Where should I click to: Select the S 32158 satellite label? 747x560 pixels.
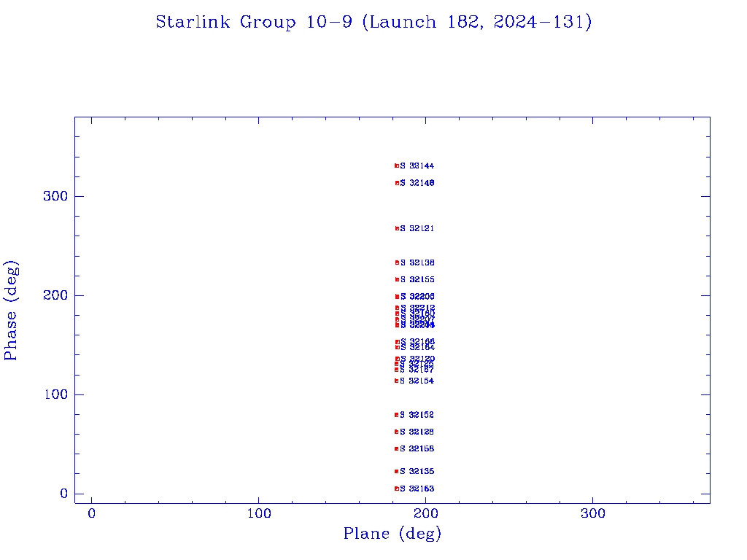[417, 448]
